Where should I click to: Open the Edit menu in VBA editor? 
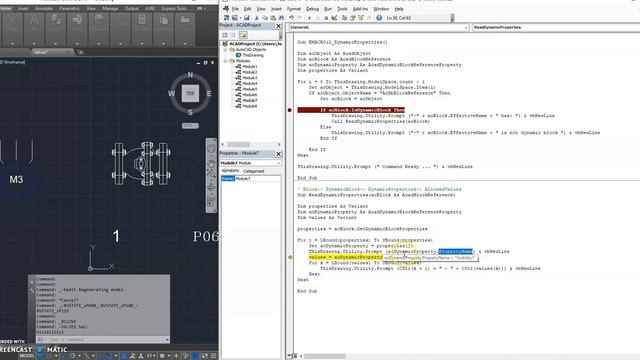click(x=247, y=9)
